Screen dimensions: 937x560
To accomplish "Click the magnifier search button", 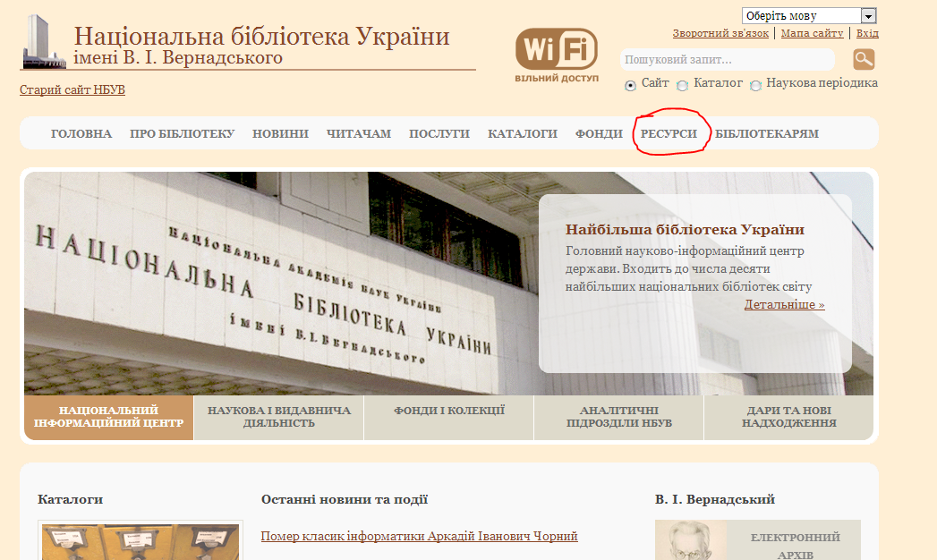I will [864, 59].
